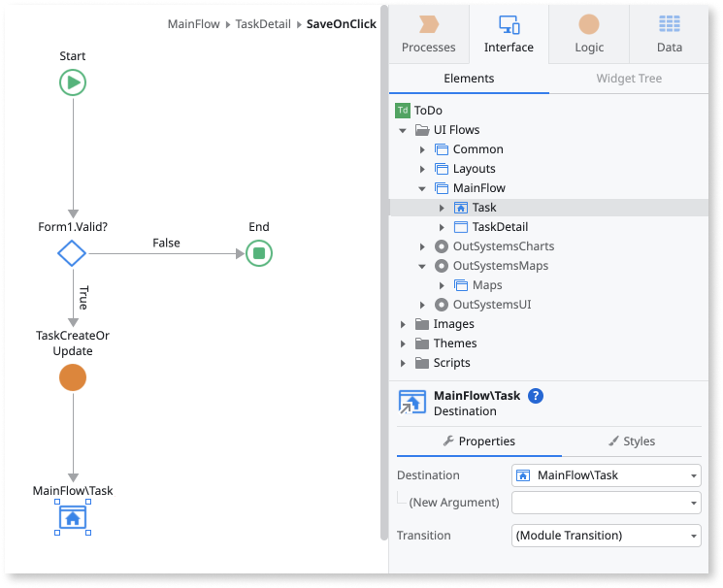
Task: Expand the OutSystemsUI reference
Action: pyautogui.click(x=422, y=305)
